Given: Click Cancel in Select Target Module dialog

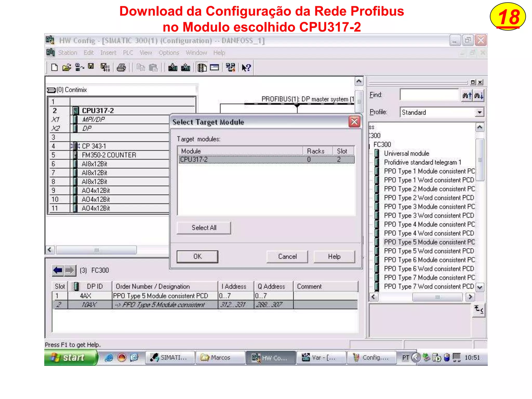Looking at the screenshot, I should click(x=287, y=257).
